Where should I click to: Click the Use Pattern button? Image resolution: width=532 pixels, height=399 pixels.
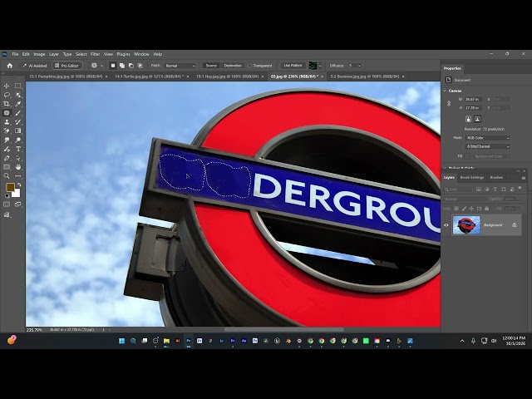[293, 66]
